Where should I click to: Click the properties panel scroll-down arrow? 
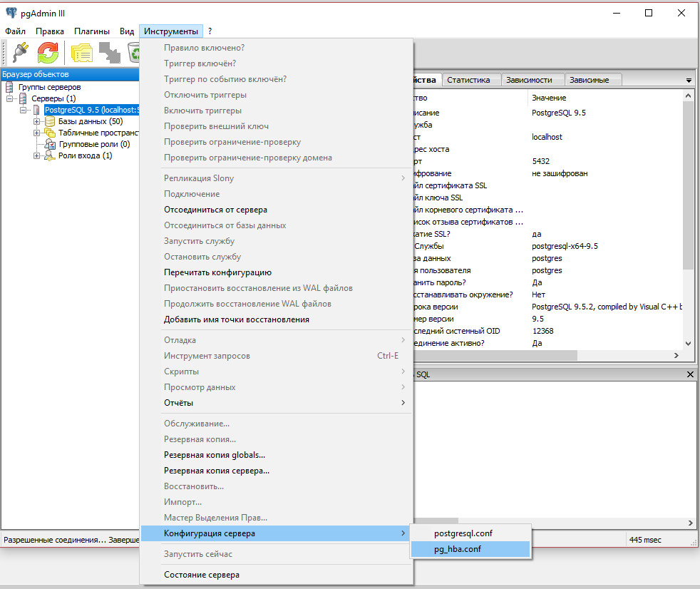688,343
